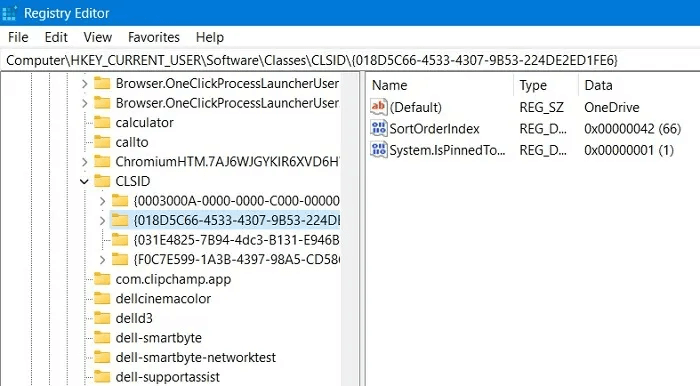Click the System.IsPinnedTo DWORD value icon
The image size is (700, 386).
379,150
